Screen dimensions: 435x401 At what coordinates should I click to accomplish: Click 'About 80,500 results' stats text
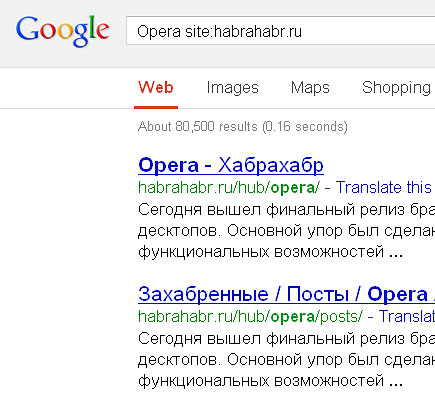243,127
